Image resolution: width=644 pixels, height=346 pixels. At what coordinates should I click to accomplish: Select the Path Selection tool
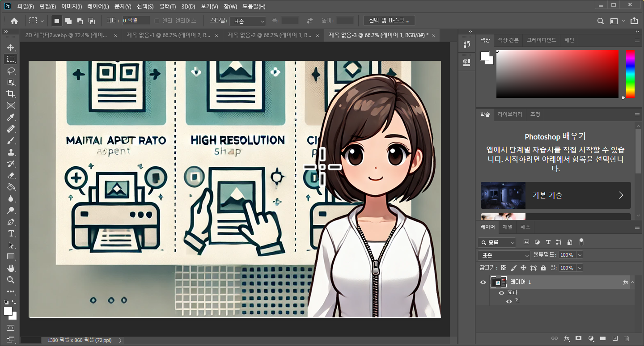coord(11,245)
